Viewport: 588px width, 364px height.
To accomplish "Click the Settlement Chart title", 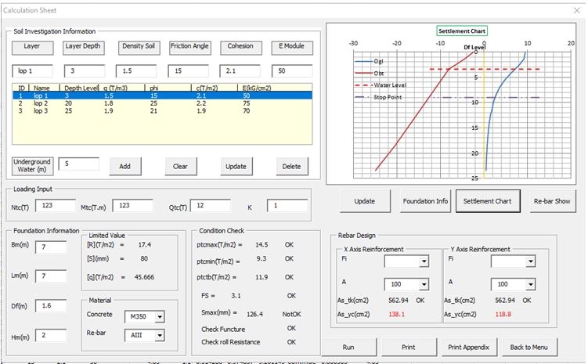I will 462,31.
